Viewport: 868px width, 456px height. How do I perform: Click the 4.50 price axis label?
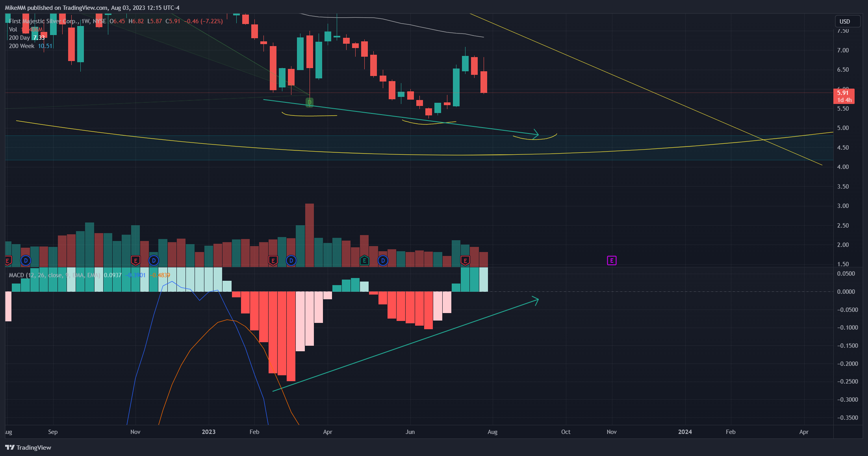coord(843,148)
